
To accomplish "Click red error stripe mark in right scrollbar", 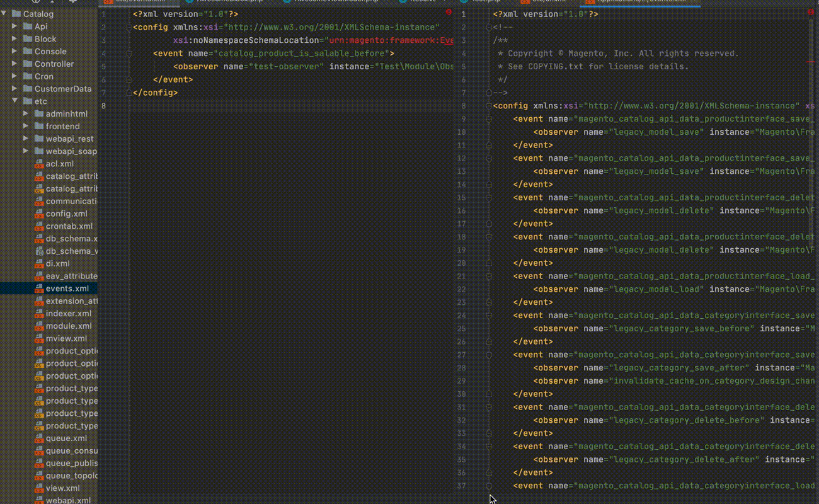I will coord(811,62).
